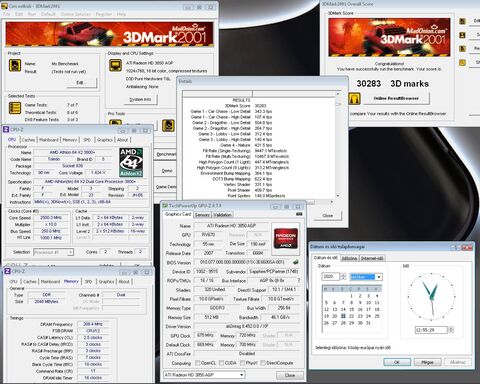Click the time input field below the clock

431,330
